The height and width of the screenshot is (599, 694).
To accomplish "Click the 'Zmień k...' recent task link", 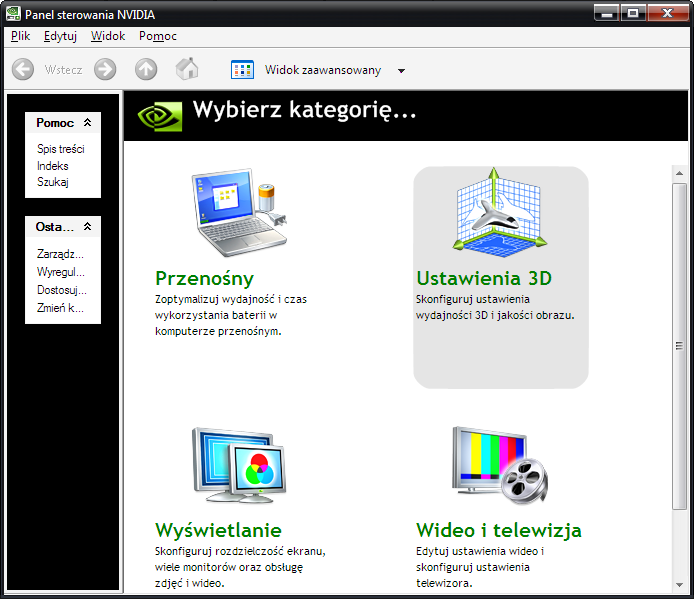I will 60,308.
